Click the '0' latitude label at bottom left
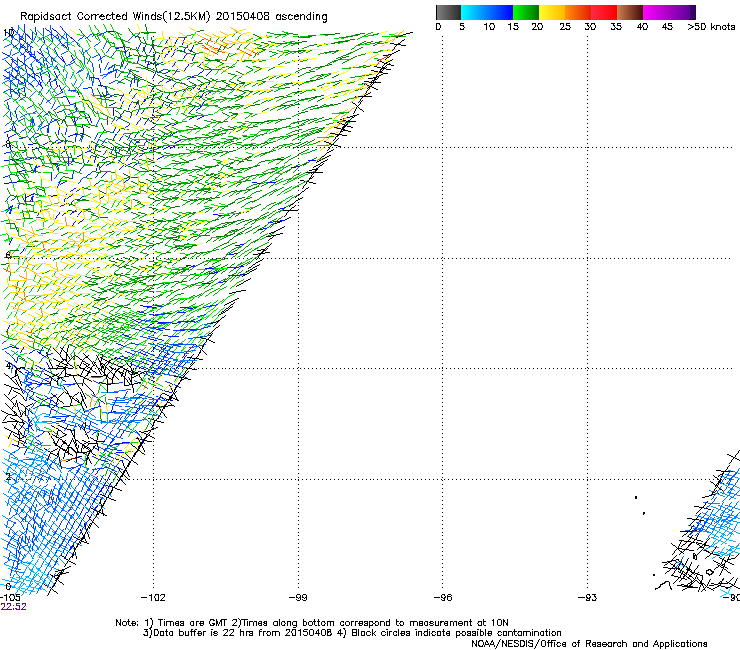740x650 pixels. (8, 587)
